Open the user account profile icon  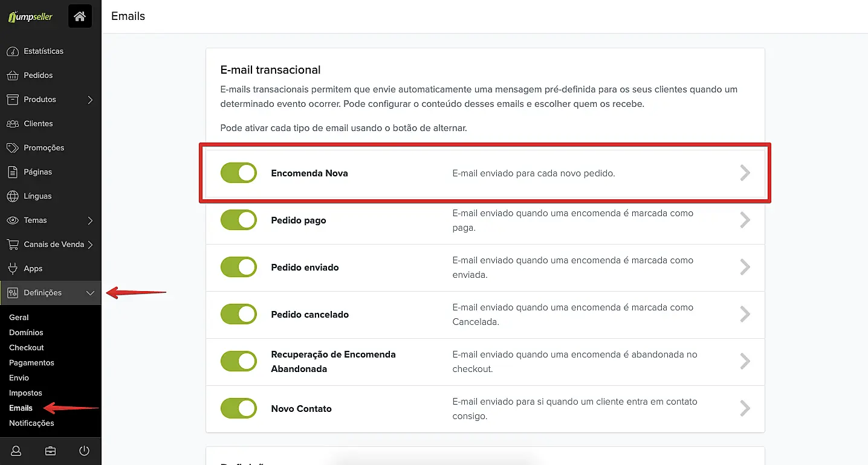(16, 451)
